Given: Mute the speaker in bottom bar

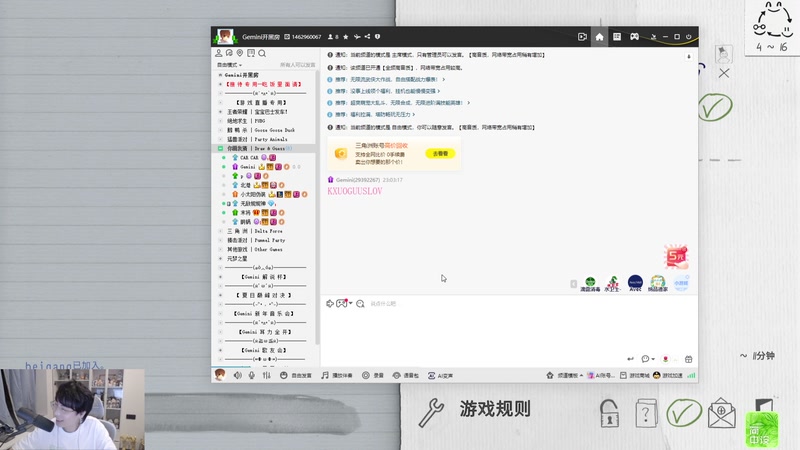Looking at the screenshot, I should [x=238, y=376].
